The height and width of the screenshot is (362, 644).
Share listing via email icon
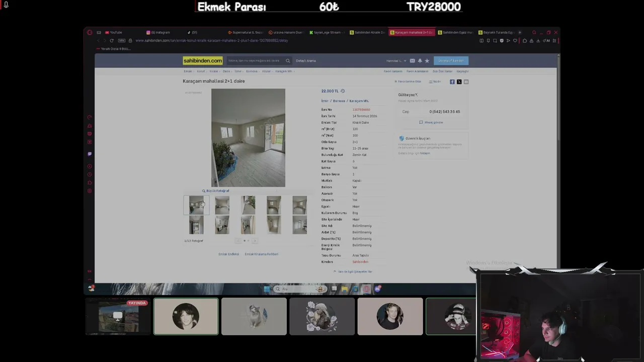(466, 81)
